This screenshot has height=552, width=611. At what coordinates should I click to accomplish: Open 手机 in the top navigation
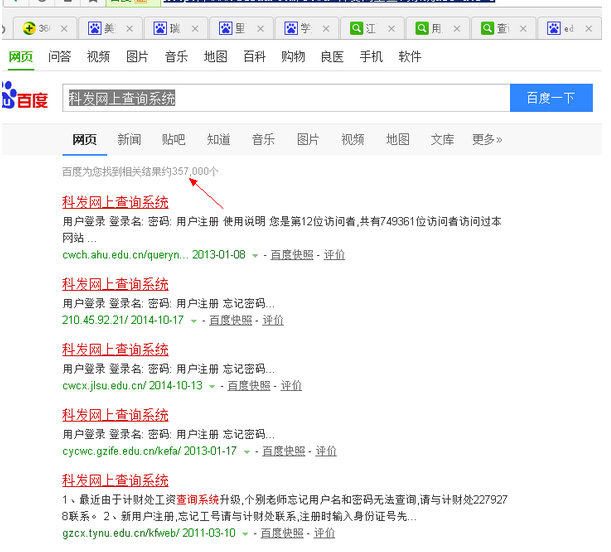point(371,57)
